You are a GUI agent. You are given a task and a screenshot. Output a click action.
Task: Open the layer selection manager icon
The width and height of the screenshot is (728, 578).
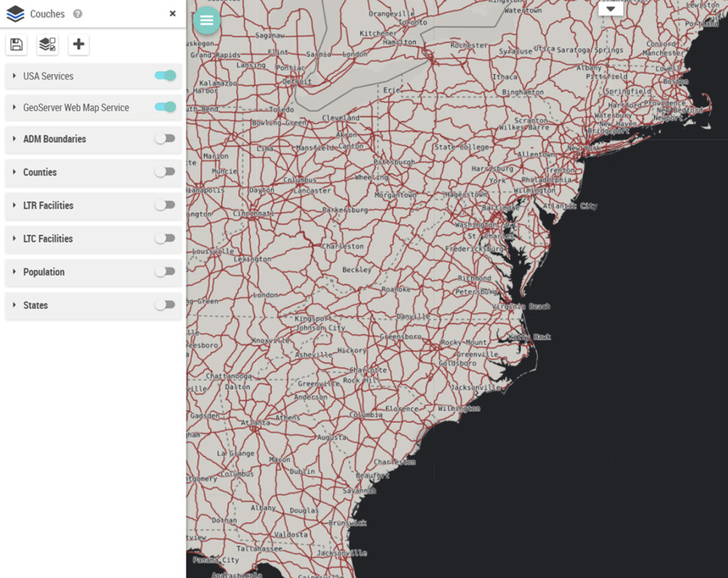[48, 45]
